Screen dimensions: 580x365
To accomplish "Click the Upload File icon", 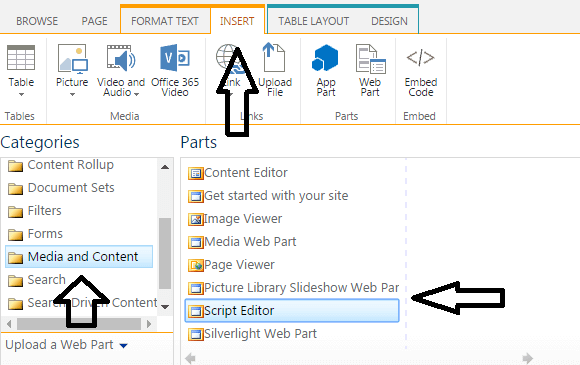I will 273,57.
